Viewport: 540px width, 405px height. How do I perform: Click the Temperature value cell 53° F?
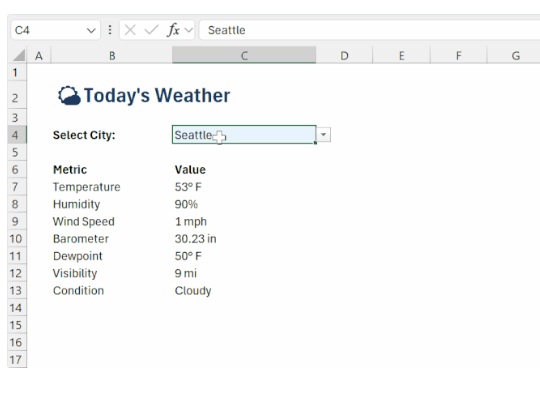244,187
